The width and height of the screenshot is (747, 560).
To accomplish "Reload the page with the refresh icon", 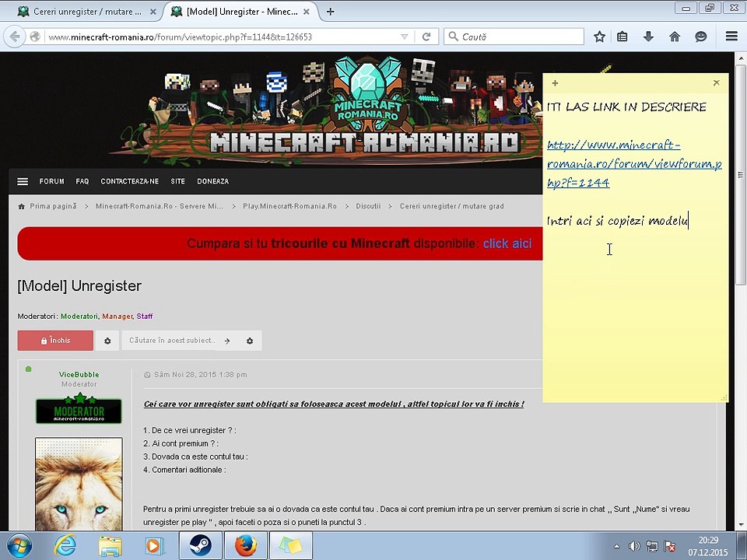I will click(x=426, y=37).
